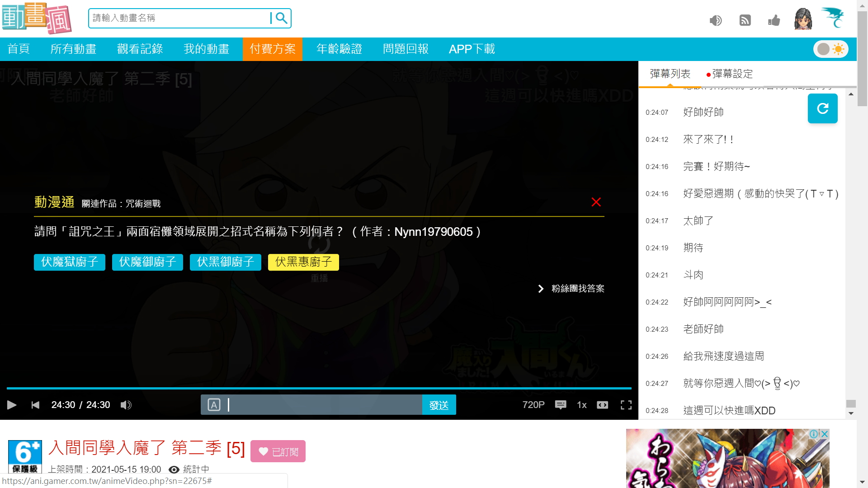
Task: Toggle the dark/light theme switch
Action: pyautogui.click(x=831, y=49)
